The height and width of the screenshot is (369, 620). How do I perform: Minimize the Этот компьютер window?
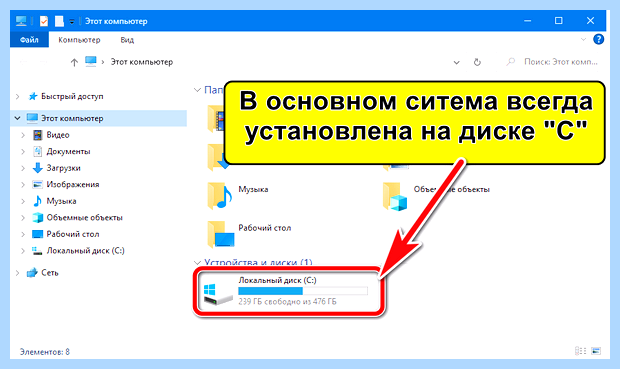(527, 21)
